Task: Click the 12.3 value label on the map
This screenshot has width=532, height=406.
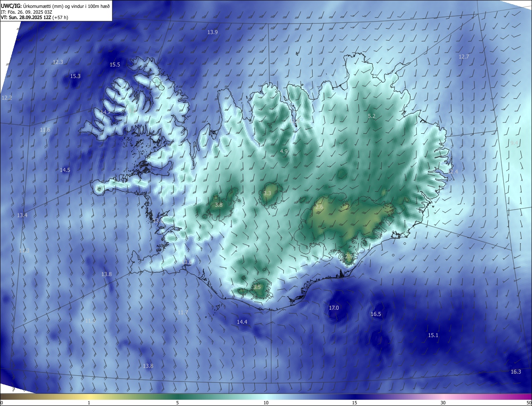Action: tap(58, 62)
